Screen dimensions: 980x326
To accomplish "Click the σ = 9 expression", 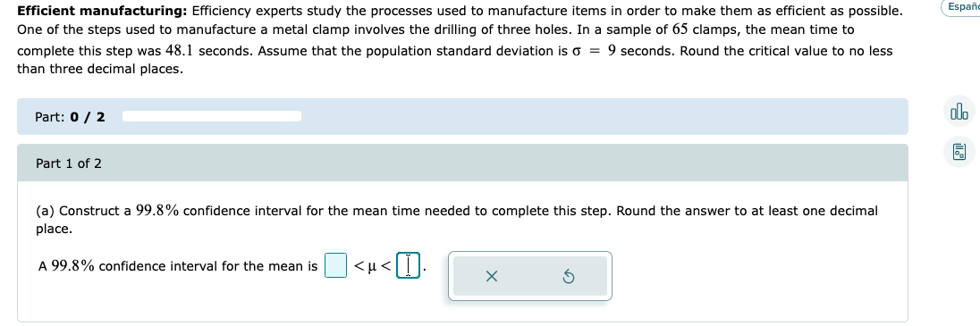I will [595, 51].
